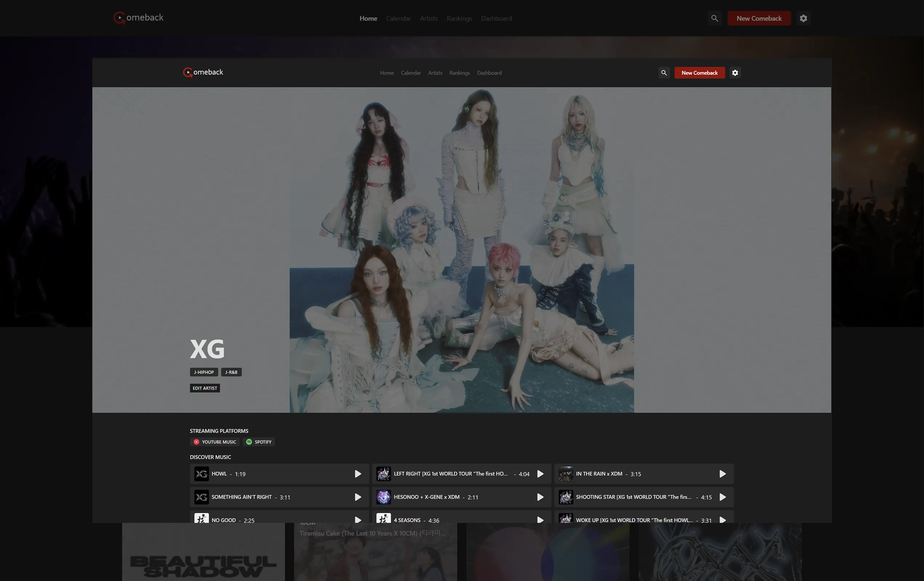Open Dashboard in the inner navigation
Image resolution: width=924 pixels, height=581 pixels.
(489, 73)
